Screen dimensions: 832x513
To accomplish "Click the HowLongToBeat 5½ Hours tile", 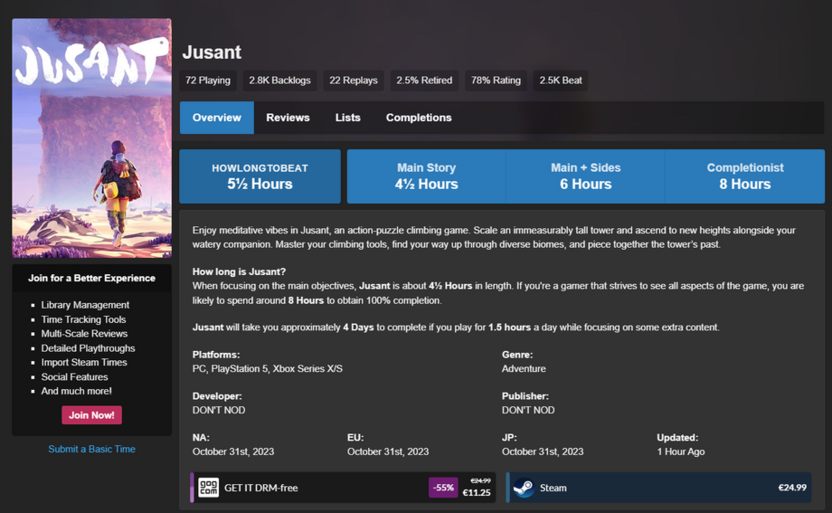I will 260,176.
